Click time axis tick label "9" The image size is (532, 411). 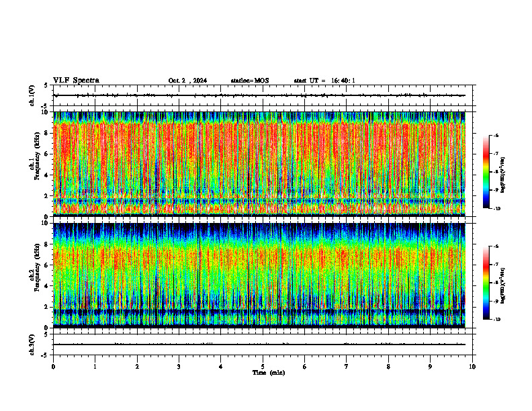point(430,367)
